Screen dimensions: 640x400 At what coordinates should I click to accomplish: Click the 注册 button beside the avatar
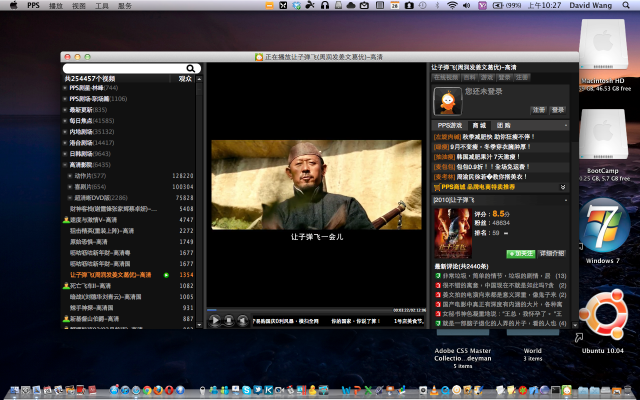[x=538, y=110]
